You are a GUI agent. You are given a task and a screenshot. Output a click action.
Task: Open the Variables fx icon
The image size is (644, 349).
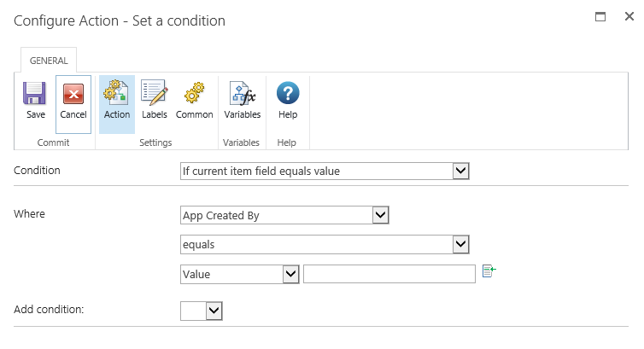(242, 93)
